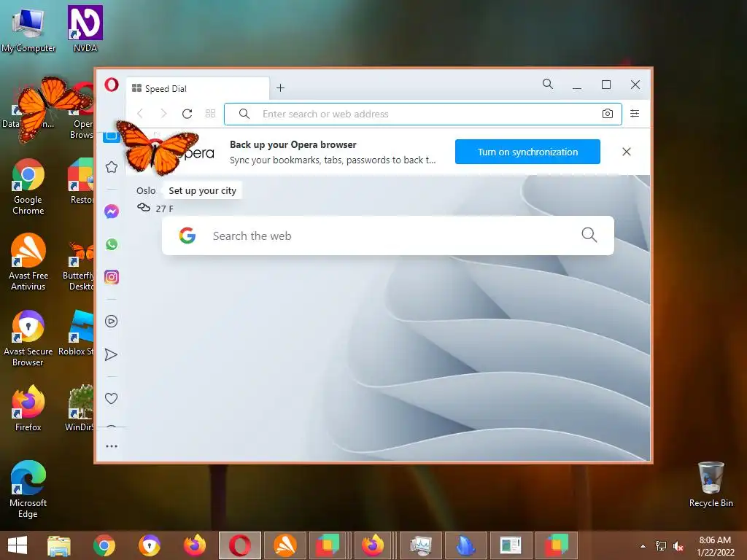Viewport: 747px width, 560px height.
Task: Open a new tab with the plus button
Action: tap(281, 88)
